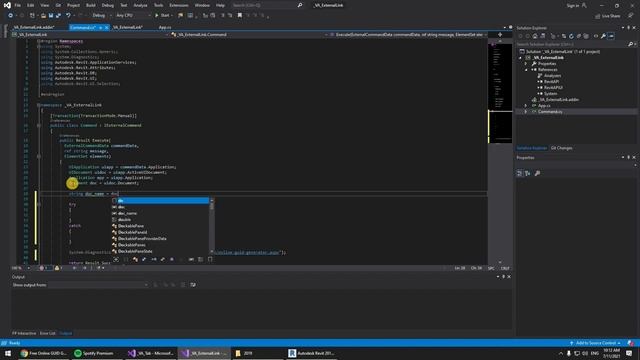
Task: Open the File menu
Action: (x=18, y=5)
